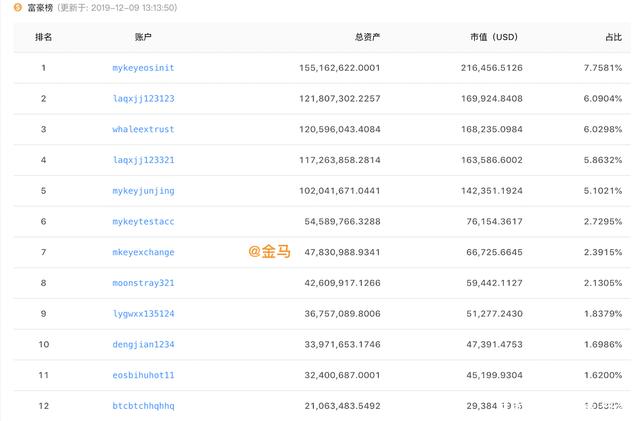The height and width of the screenshot is (421, 640).
Task: Click market value 216,456.5126
Action: pyautogui.click(x=492, y=68)
